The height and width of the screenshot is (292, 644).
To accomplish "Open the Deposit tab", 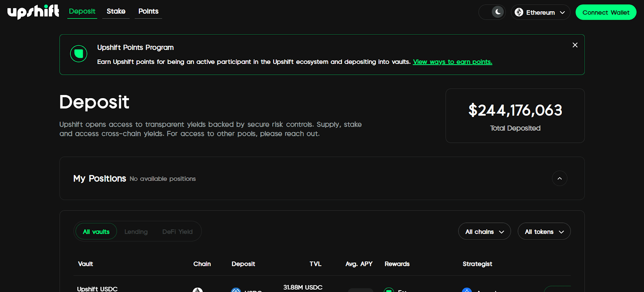I will [82, 11].
